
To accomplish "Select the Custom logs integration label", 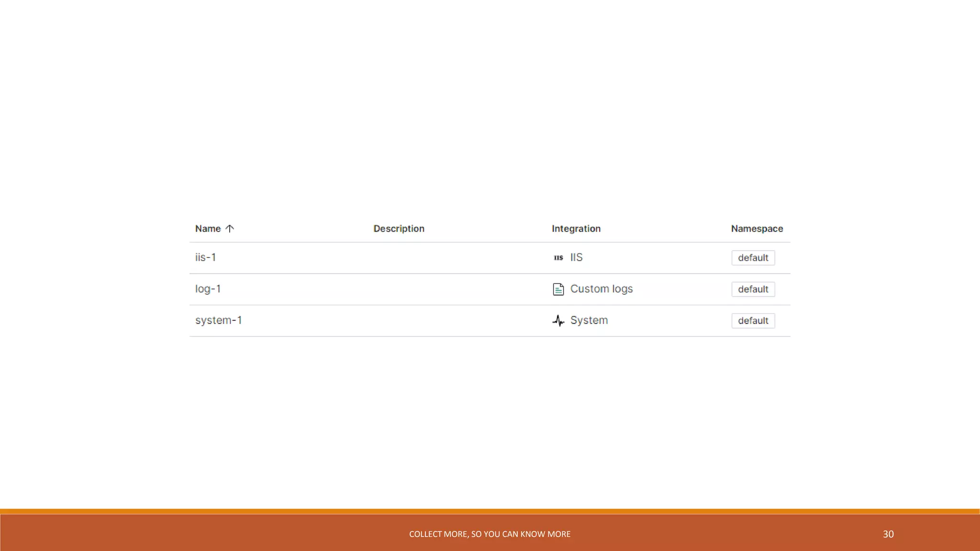I will 601,289.
